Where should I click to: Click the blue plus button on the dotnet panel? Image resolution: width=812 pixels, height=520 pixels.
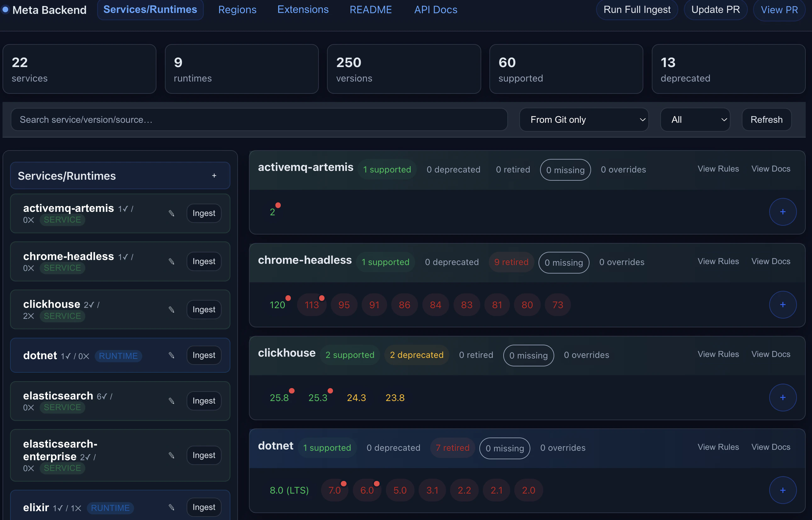pos(783,490)
